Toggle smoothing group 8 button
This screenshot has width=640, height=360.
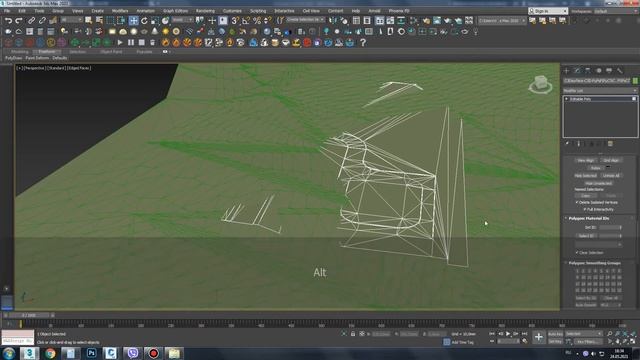(619, 271)
